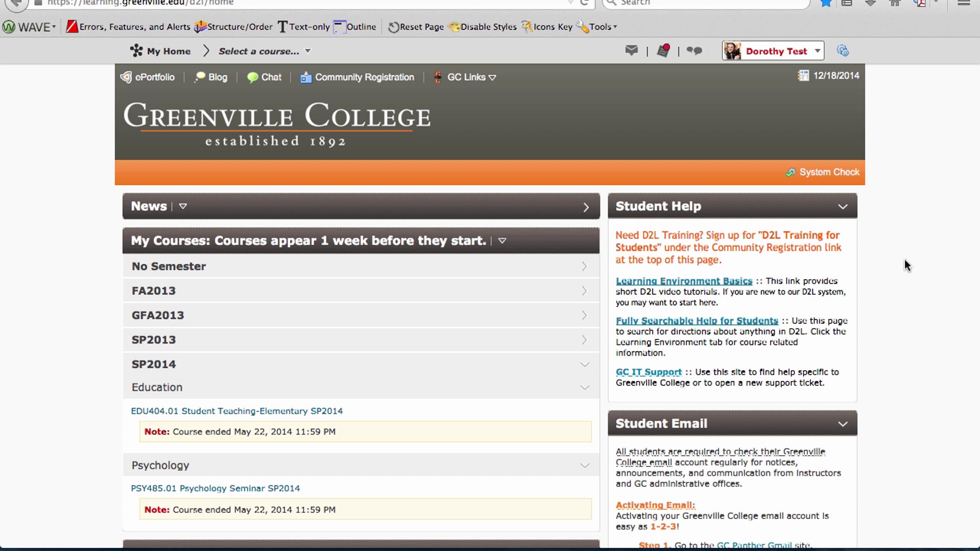980x551 pixels.
Task: Open Learning Environment Basics link
Action: click(684, 281)
